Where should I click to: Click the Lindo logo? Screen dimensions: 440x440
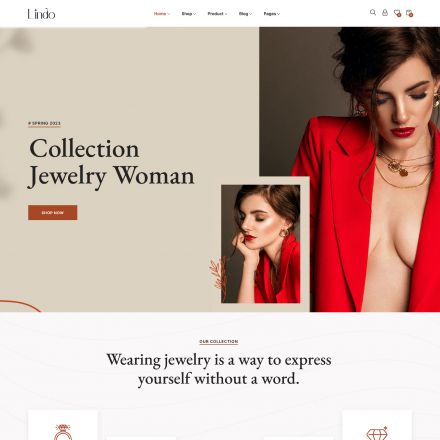coord(41,14)
